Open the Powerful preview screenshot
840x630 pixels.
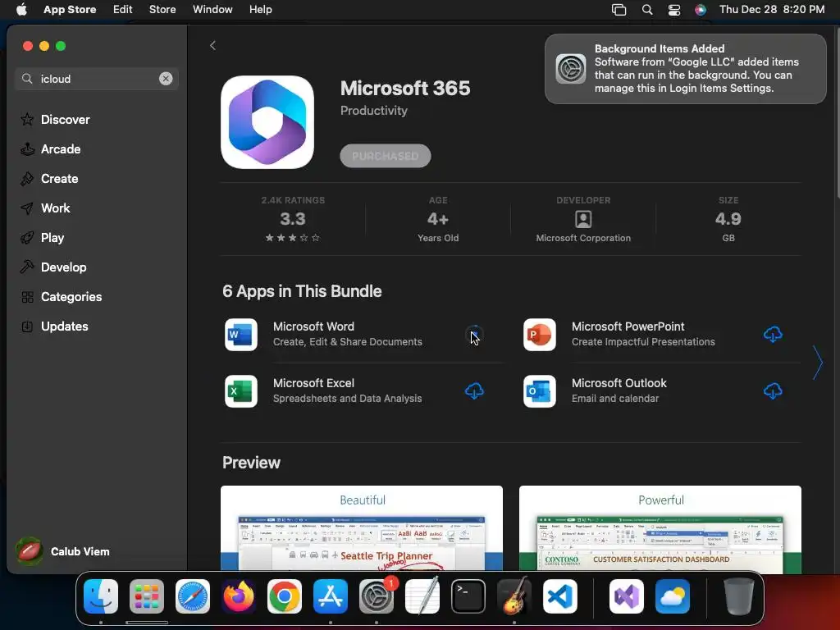coord(660,527)
